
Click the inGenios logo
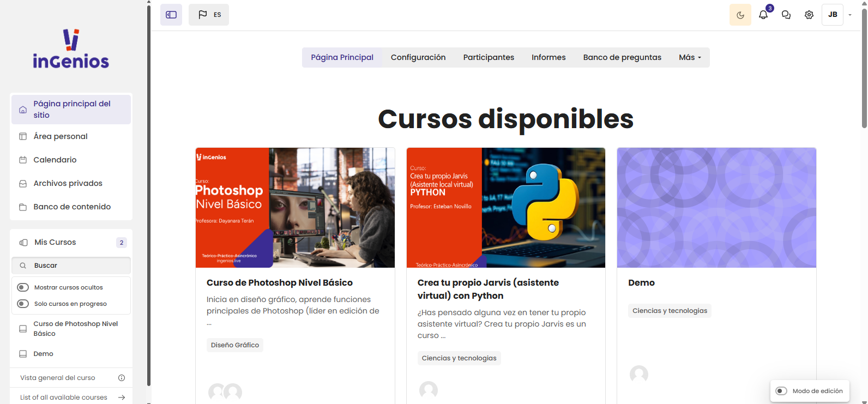pos(71,49)
